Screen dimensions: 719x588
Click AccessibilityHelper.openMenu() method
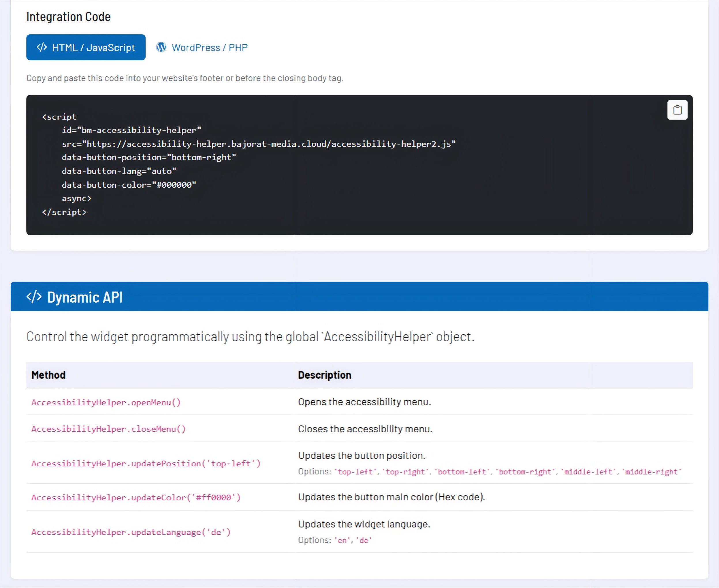[x=106, y=402]
